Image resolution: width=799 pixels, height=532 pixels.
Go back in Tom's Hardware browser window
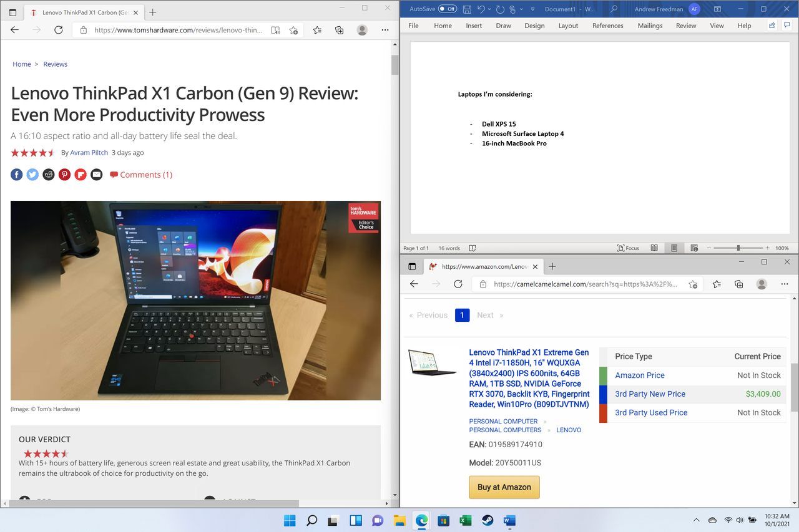pyautogui.click(x=15, y=30)
